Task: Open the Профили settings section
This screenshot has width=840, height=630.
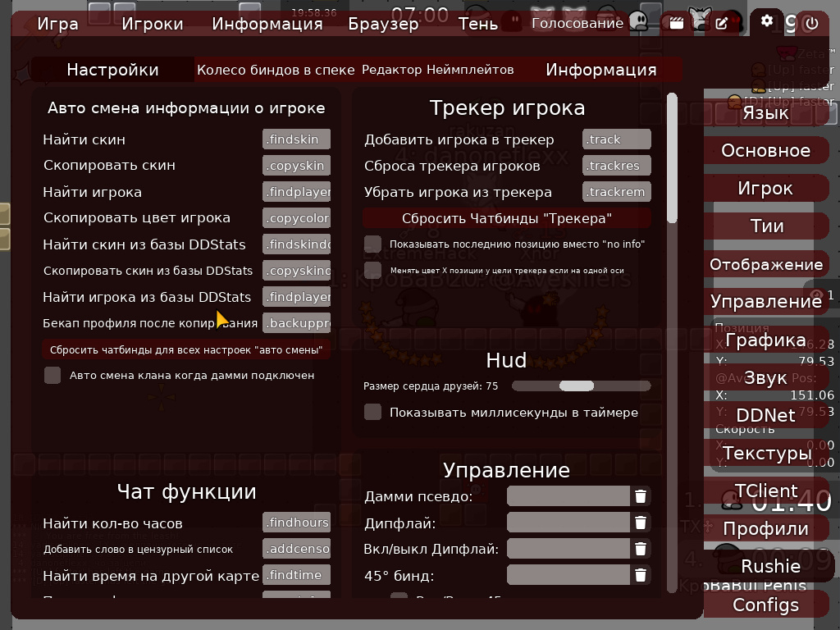Action: click(x=765, y=528)
